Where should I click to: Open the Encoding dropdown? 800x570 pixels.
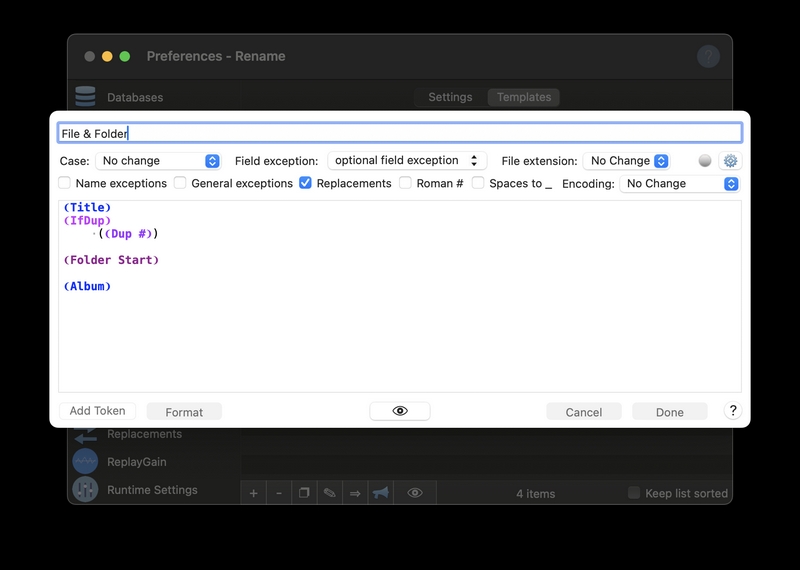680,184
